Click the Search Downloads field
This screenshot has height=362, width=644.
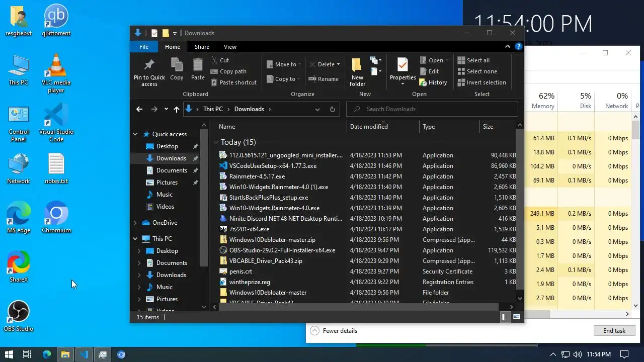coord(432,109)
